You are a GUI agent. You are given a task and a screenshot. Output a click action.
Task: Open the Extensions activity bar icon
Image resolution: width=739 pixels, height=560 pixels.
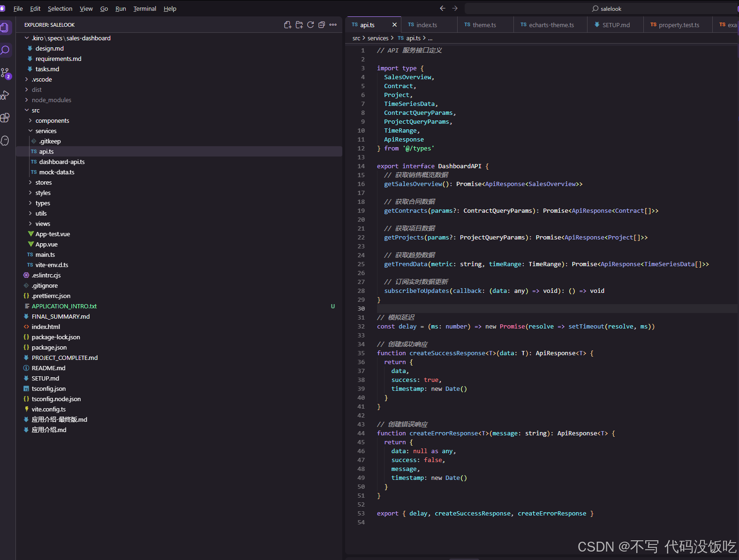pyautogui.click(x=5, y=118)
